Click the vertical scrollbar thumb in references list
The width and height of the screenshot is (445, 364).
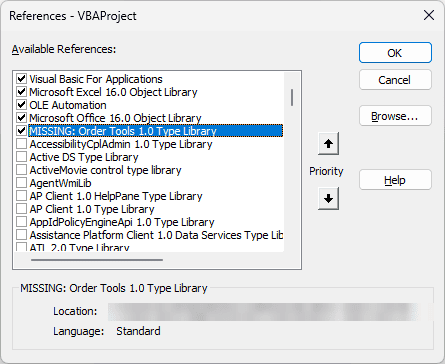pyautogui.click(x=292, y=97)
